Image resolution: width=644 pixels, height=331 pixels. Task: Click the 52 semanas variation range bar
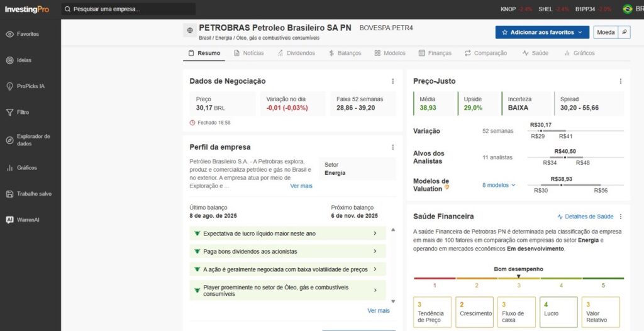pyautogui.click(x=575, y=131)
